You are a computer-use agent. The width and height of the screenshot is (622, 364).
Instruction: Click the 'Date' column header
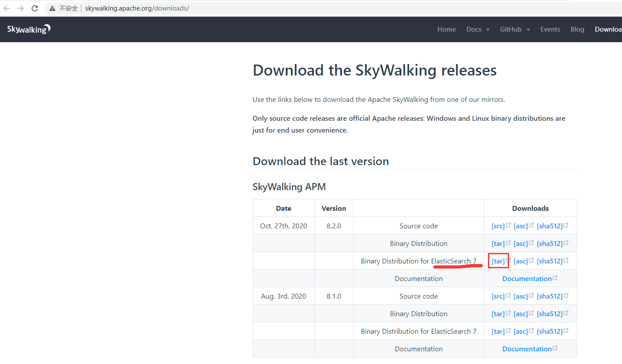(284, 209)
